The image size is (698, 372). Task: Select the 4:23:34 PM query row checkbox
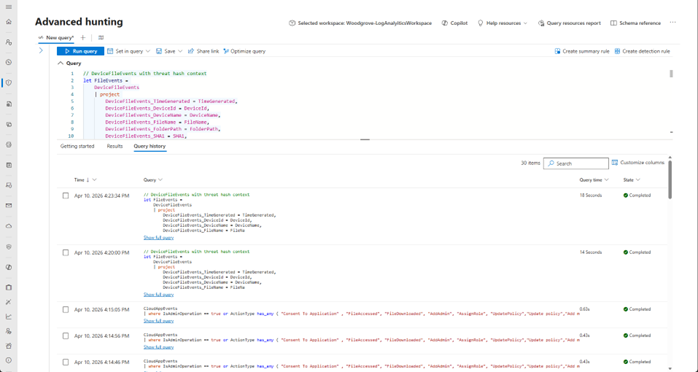point(65,195)
